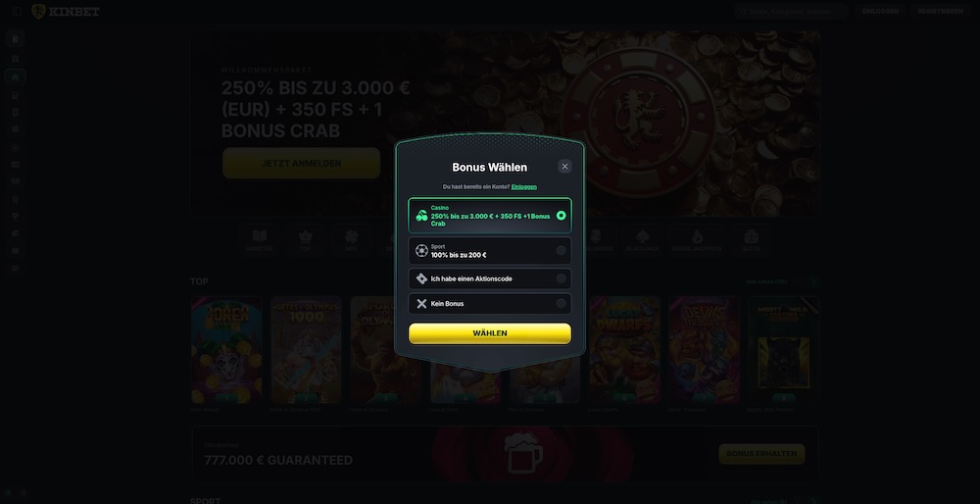The image size is (980, 504).
Task: Click the cherries icon of Casino bonus
Action: [x=421, y=216]
